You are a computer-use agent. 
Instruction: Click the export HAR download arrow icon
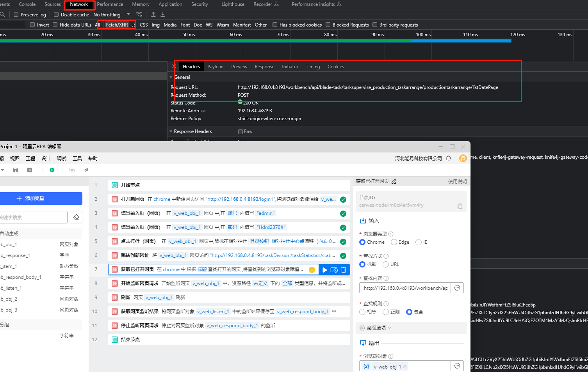(163, 14)
